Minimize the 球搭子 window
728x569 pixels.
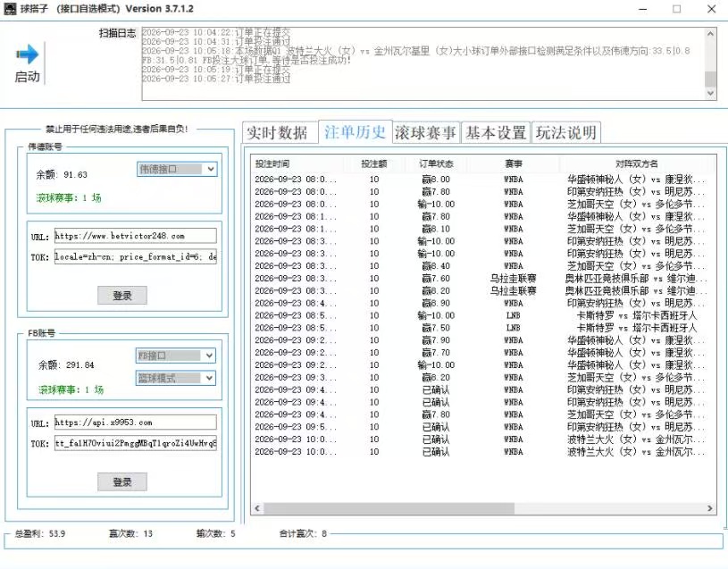642,9
